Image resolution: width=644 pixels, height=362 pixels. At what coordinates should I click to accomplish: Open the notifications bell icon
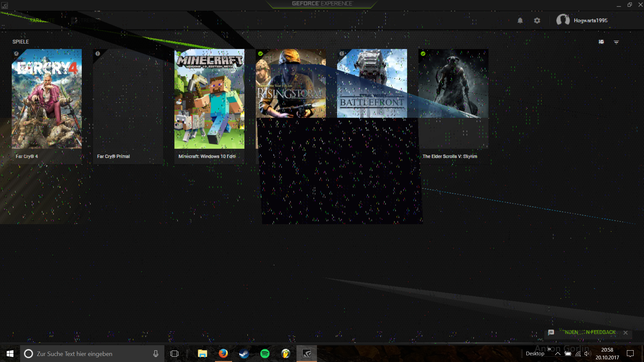click(x=520, y=21)
